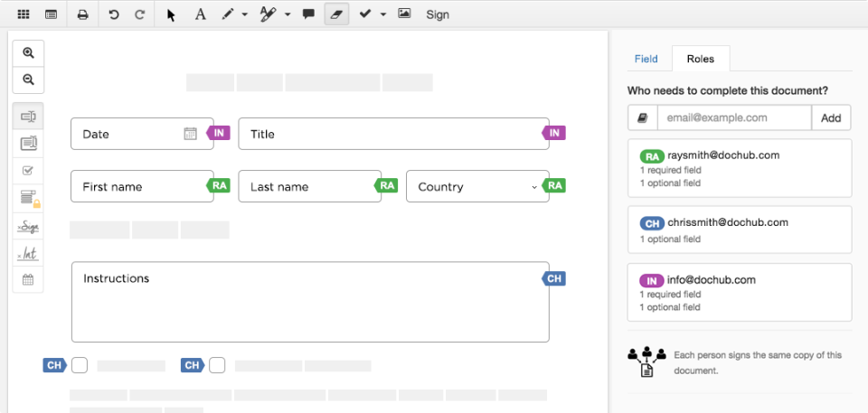Undo the last action
The image size is (868, 413).
[114, 14]
